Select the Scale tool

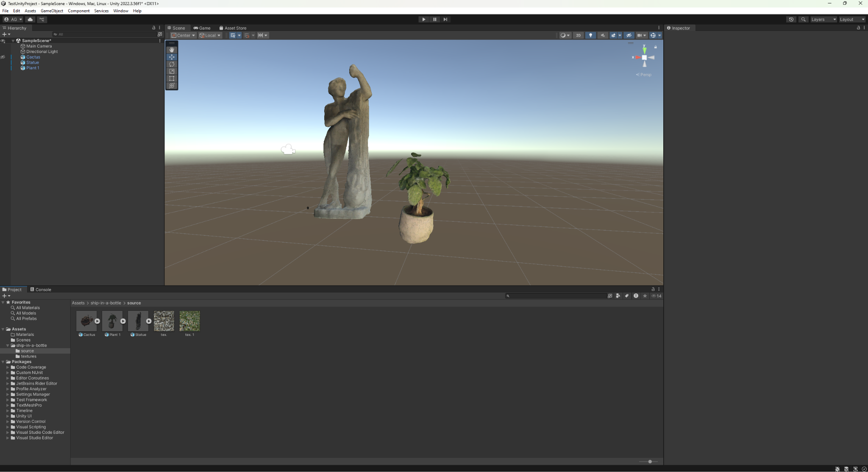tap(172, 71)
